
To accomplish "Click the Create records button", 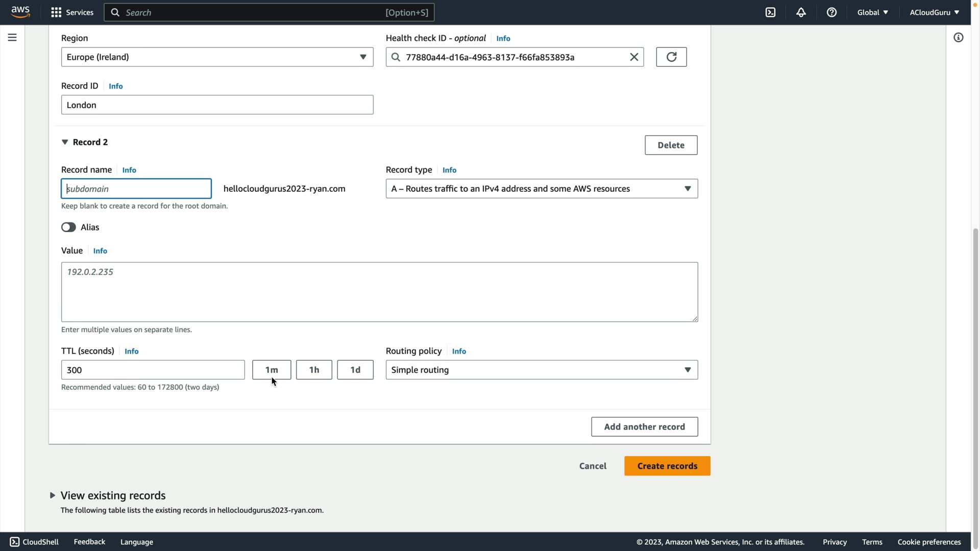I will [667, 466].
